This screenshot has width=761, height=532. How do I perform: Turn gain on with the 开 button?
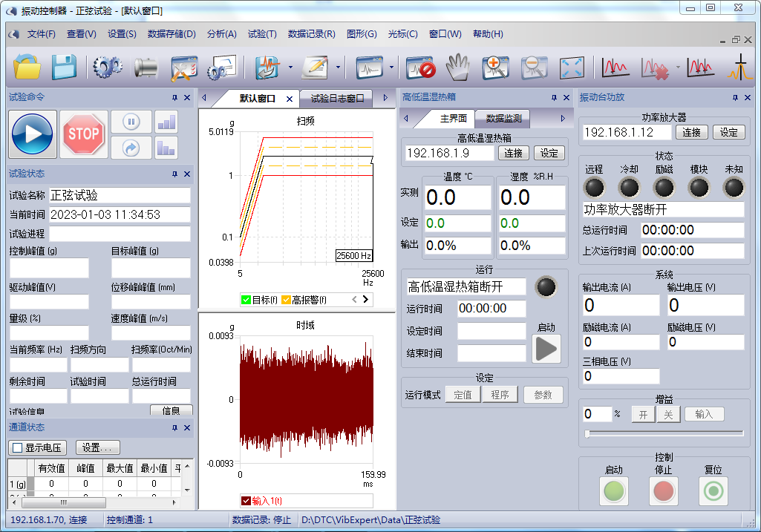(643, 415)
